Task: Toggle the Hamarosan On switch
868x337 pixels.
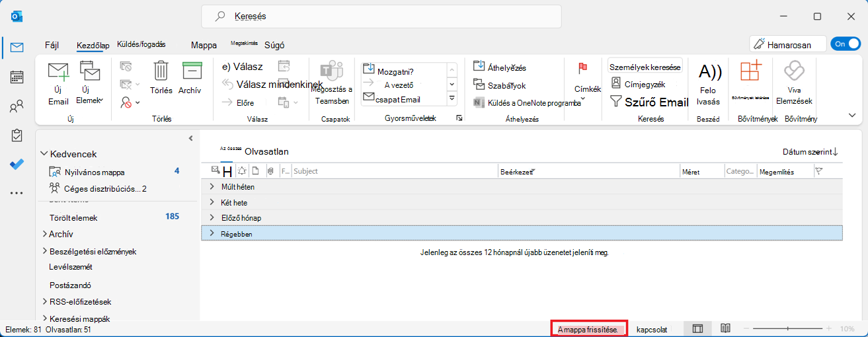Action: coord(844,44)
